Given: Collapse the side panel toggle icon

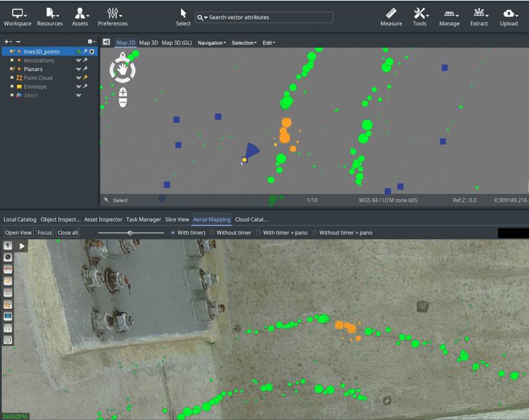Looking at the screenshot, I should [106, 42].
